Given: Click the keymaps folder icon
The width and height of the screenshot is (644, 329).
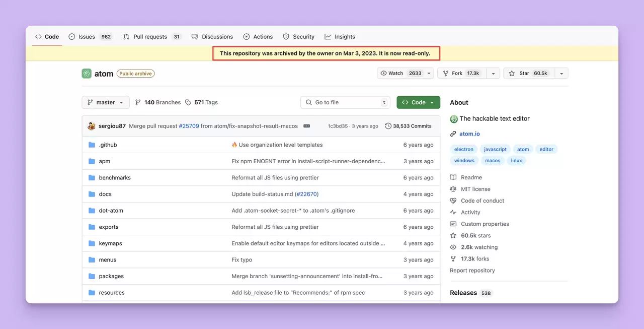Looking at the screenshot, I should [92, 243].
